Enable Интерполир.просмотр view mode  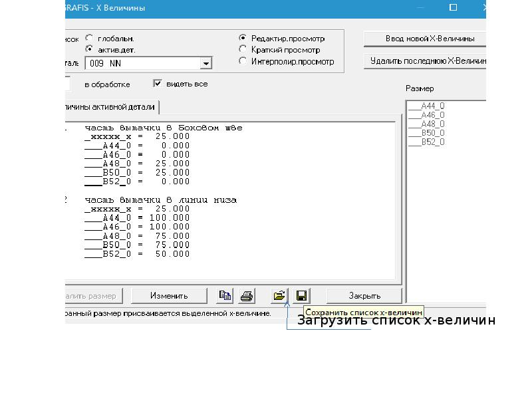pyautogui.click(x=243, y=61)
